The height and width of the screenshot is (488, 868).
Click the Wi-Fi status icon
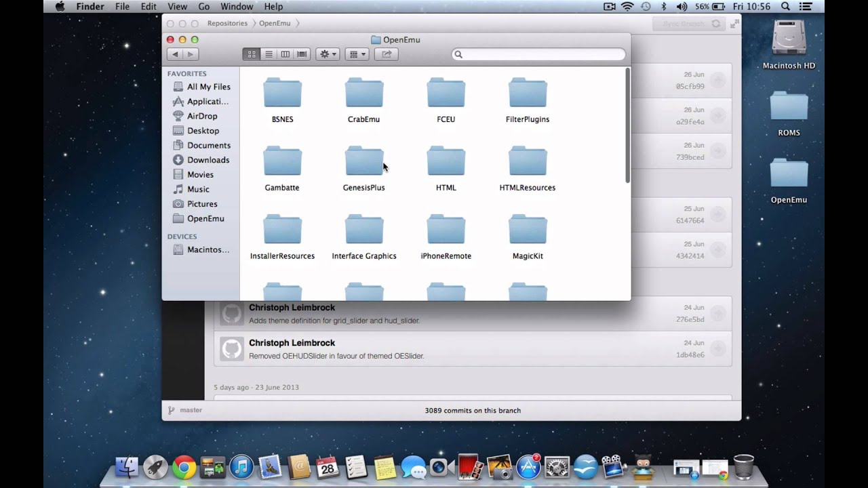tap(627, 7)
